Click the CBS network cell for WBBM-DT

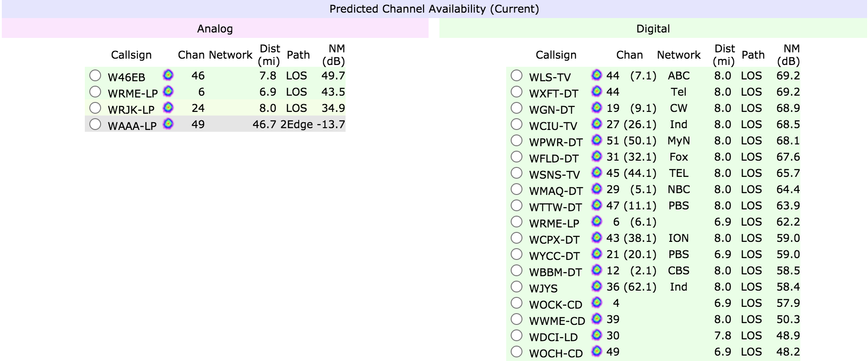pyautogui.click(x=679, y=270)
